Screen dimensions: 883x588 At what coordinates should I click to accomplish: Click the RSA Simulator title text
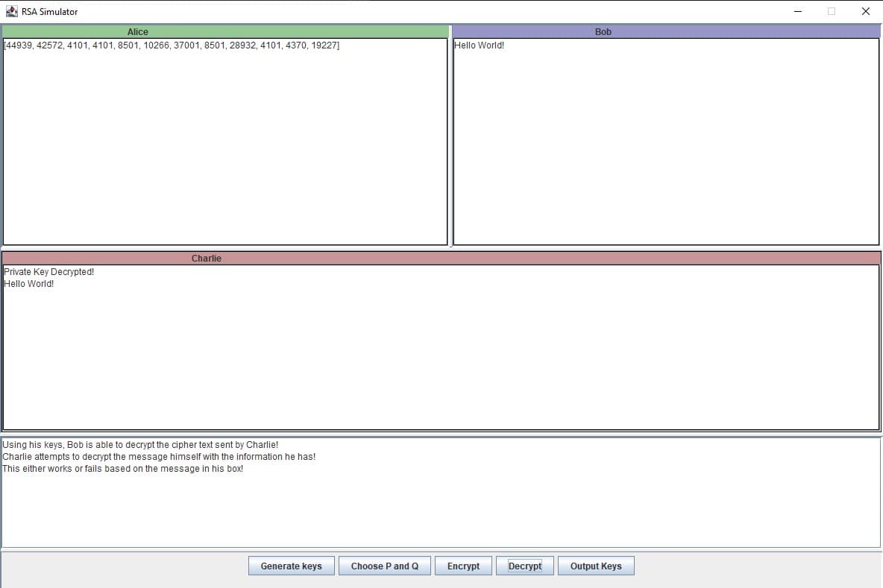49,12
